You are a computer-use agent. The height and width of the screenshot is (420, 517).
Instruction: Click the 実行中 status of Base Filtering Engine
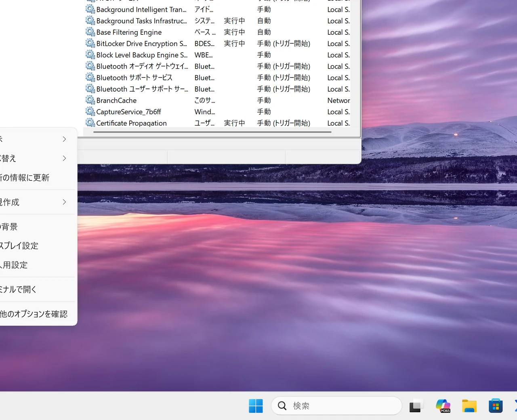click(235, 32)
